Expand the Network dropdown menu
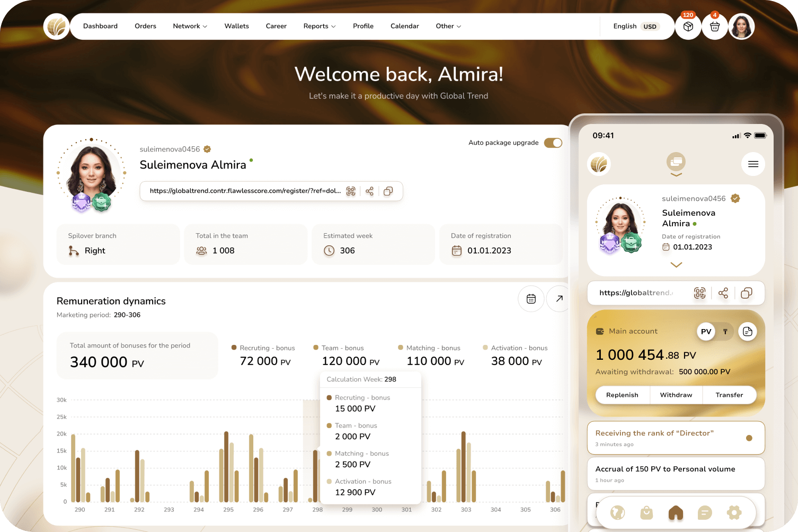798x532 pixels. click(x=190, y=26)
